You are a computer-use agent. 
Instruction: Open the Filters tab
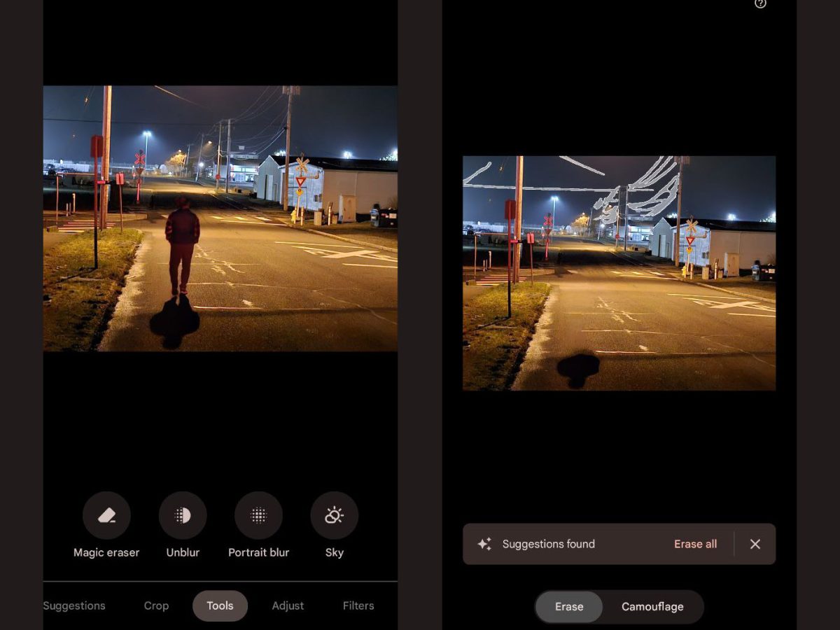coord(358,606)
